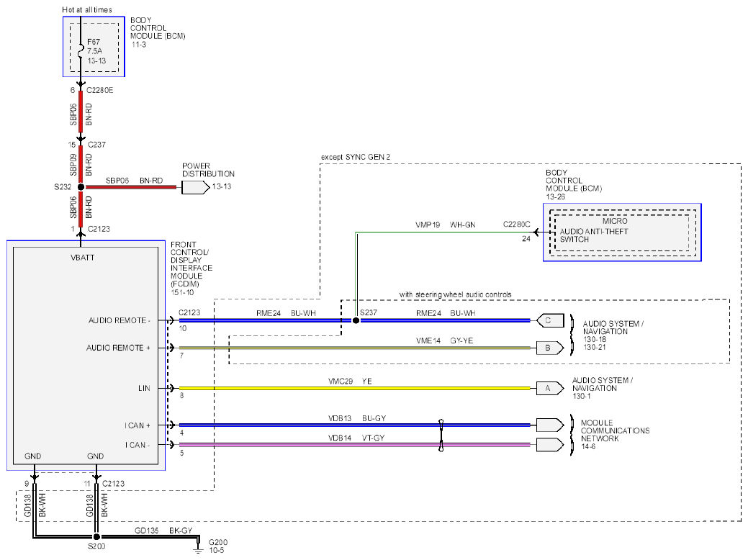Screen dimensions: 748x560
Task: Click the green VMP19 WH-GN wire
Action: pos(445,232)
